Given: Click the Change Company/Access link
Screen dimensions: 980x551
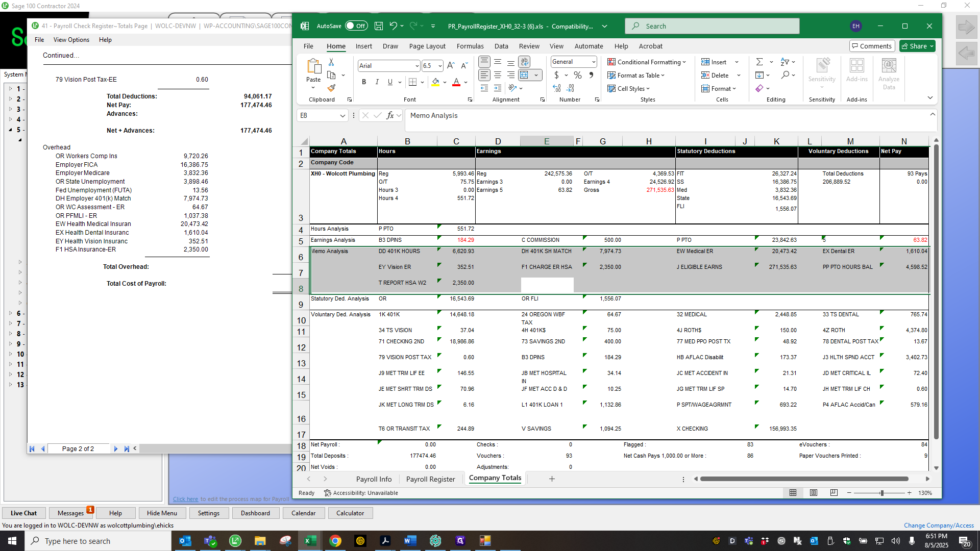Looking at the screenshot, I should pyautogui.click(x=939, y=525).
